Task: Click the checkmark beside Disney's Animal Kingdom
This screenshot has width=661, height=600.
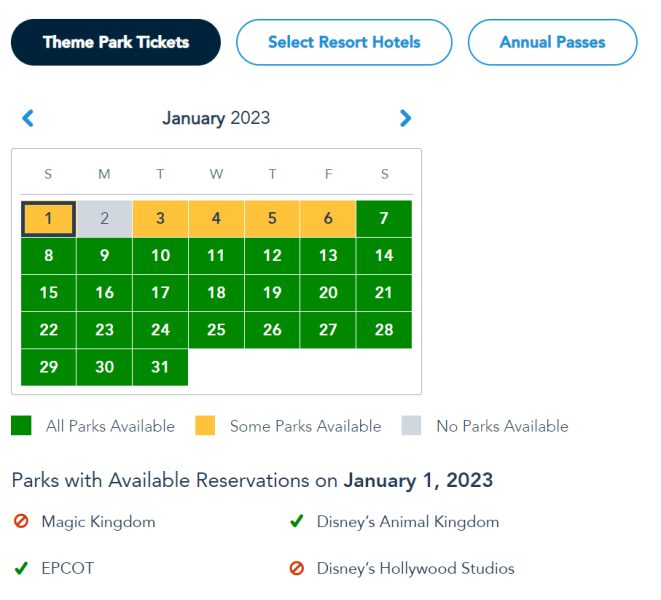Action: click(296, 522)
